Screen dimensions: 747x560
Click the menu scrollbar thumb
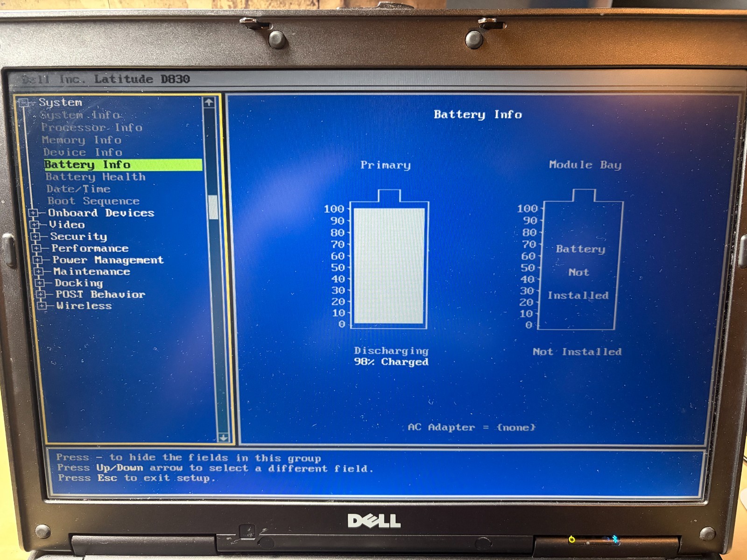click(213, 207)
